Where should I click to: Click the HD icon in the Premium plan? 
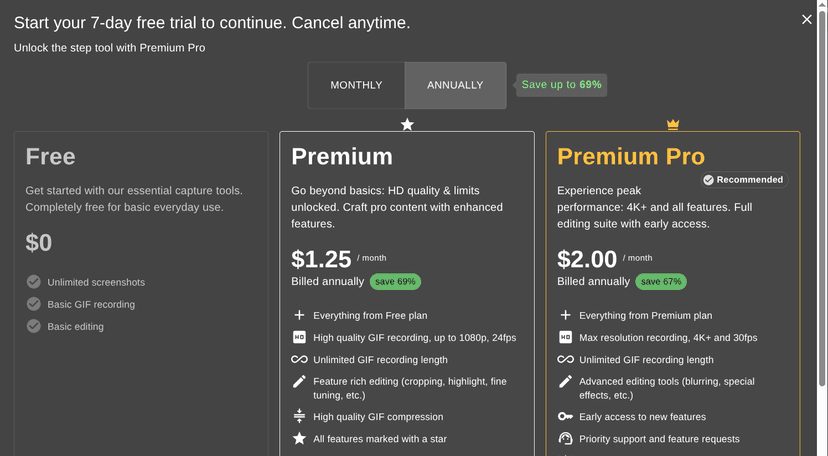pos(299,337)
